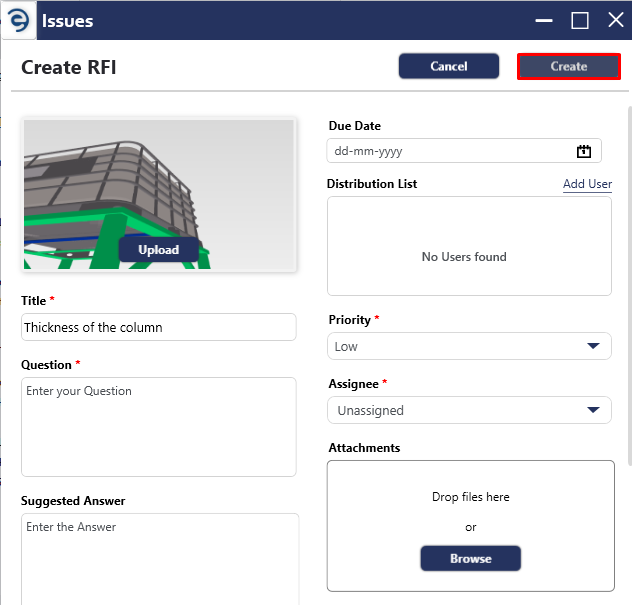Browse for attachment files

coord(470,558)
